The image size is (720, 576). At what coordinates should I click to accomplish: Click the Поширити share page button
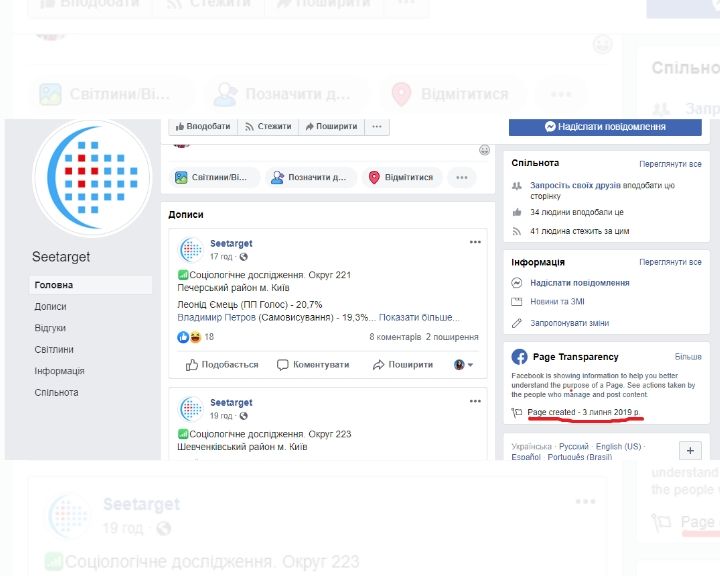[331, 127]
